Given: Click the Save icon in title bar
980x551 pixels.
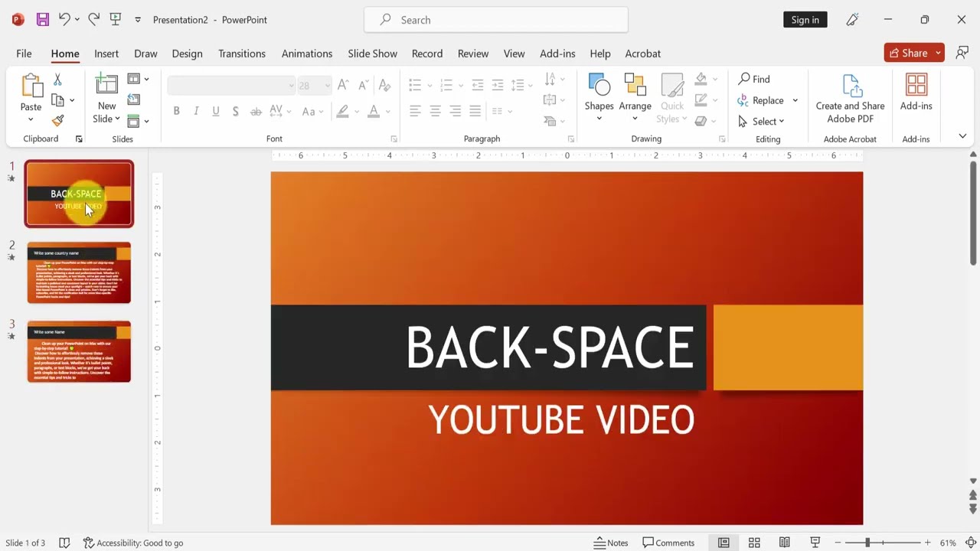Looking at the screenshot, I should [43, 20].
